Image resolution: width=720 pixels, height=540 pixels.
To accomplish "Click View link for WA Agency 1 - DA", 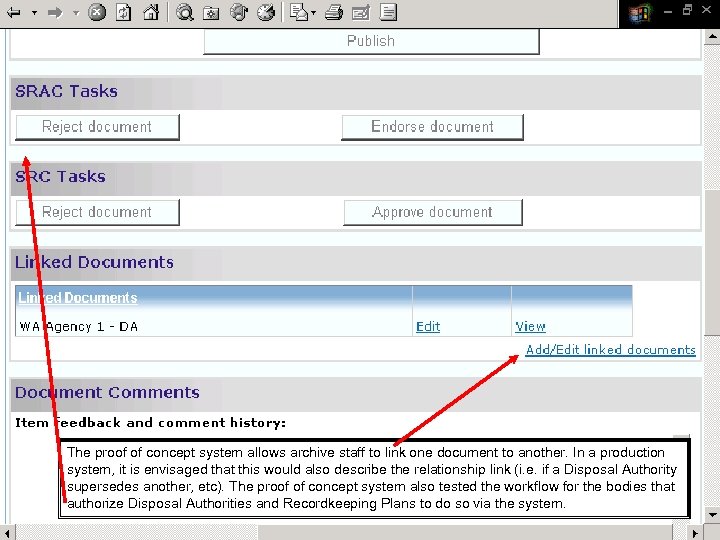I will [530, 326].
